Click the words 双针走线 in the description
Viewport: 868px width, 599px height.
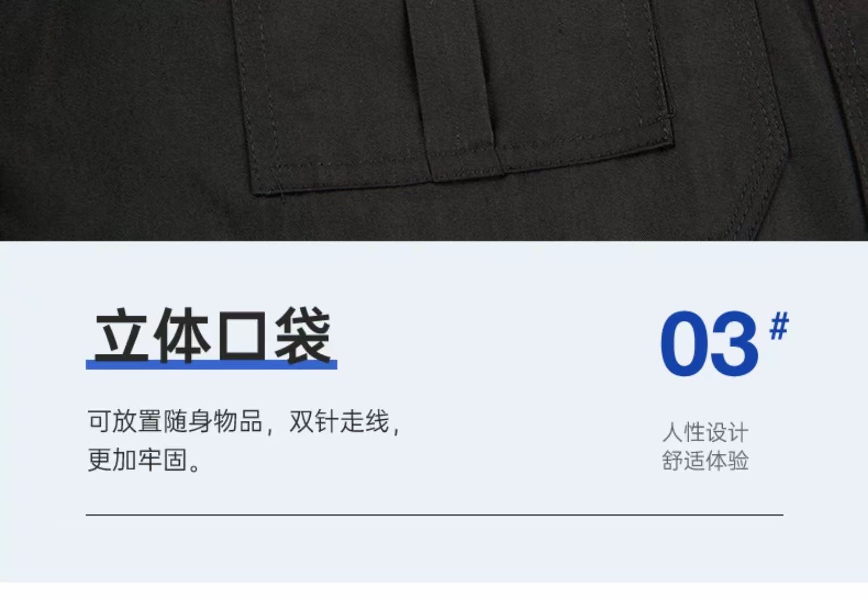(339, 421)
